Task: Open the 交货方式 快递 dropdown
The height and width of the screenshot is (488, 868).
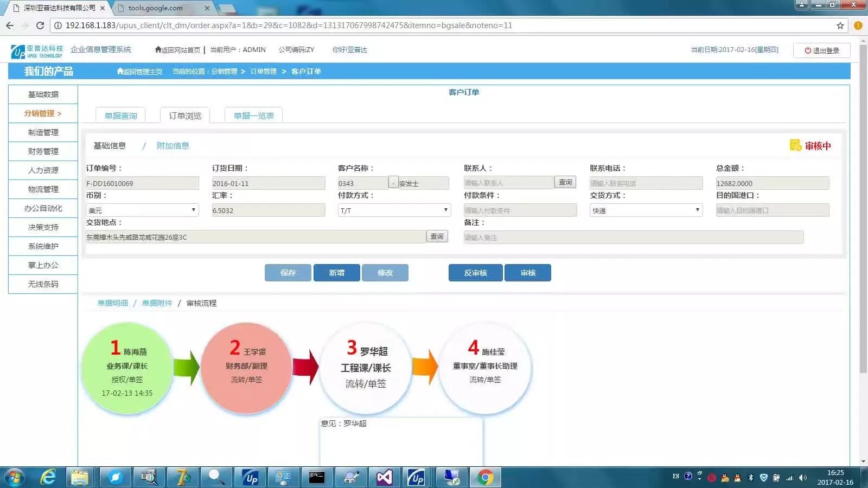Action: (x=646, y=210)
